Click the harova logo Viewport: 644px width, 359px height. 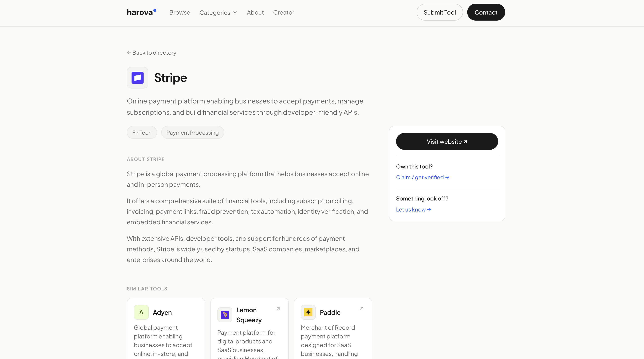(141, 12)
